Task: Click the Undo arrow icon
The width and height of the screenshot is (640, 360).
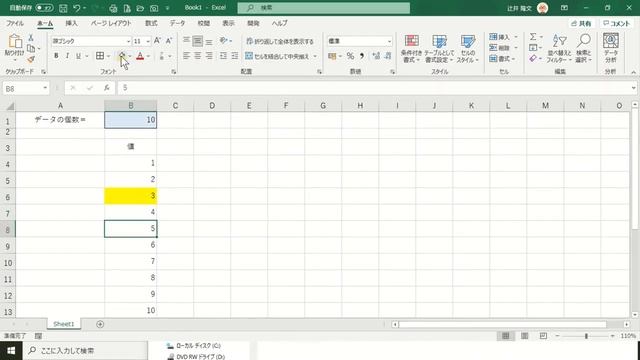Action: (77, 8)
